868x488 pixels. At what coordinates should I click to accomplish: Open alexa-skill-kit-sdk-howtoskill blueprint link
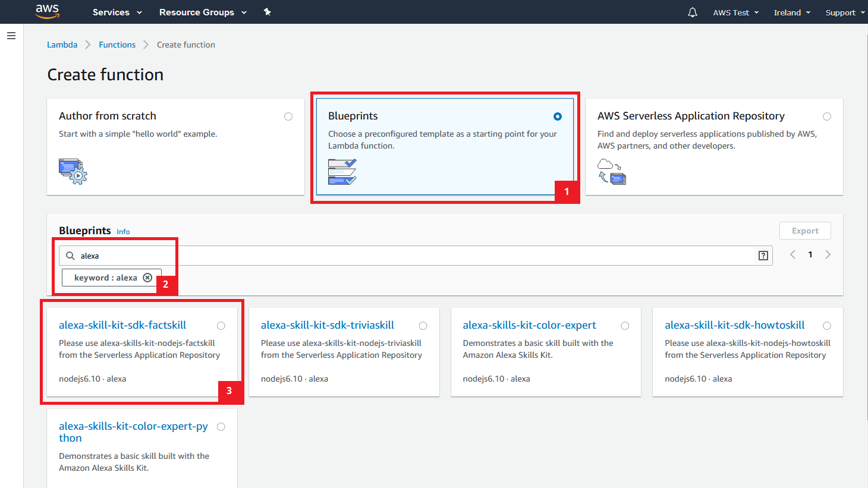(x=735, y=325)
